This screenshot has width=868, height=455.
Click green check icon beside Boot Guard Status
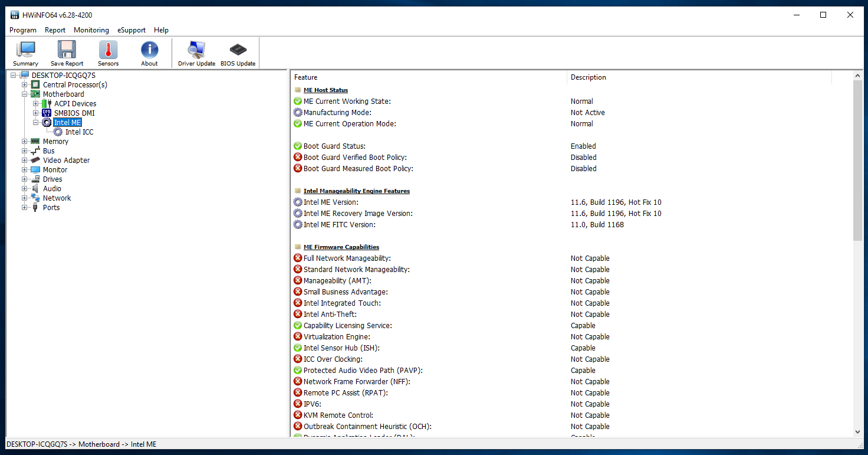[298, 146]
